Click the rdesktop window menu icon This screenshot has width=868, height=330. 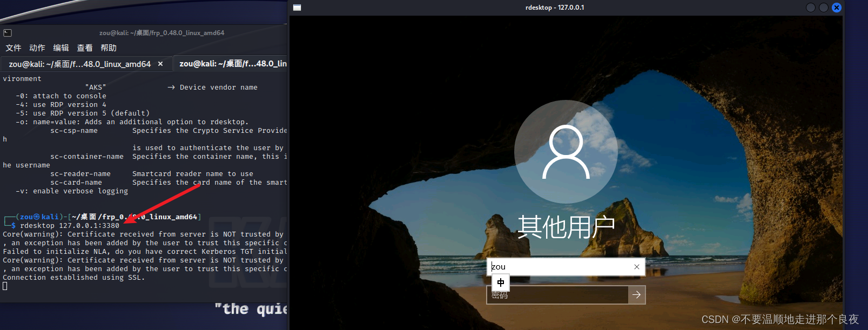tap(297, 8)
